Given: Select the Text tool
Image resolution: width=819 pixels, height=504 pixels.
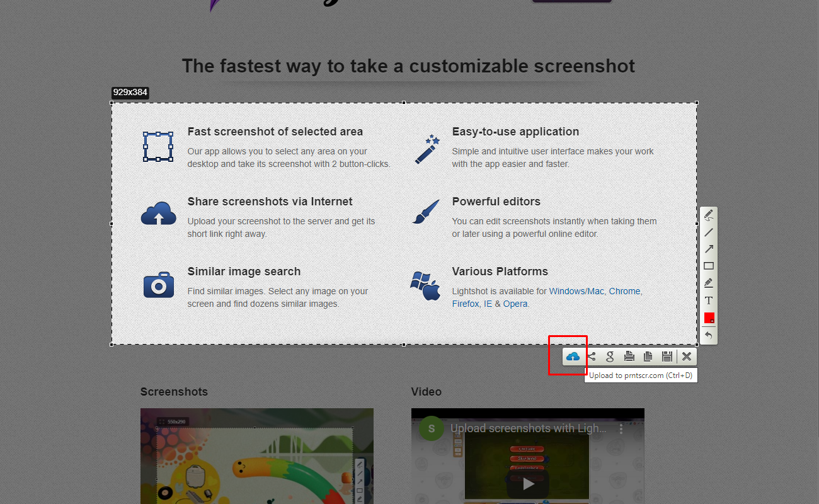Looking at the screenshot, I should (x=709, y=301).
